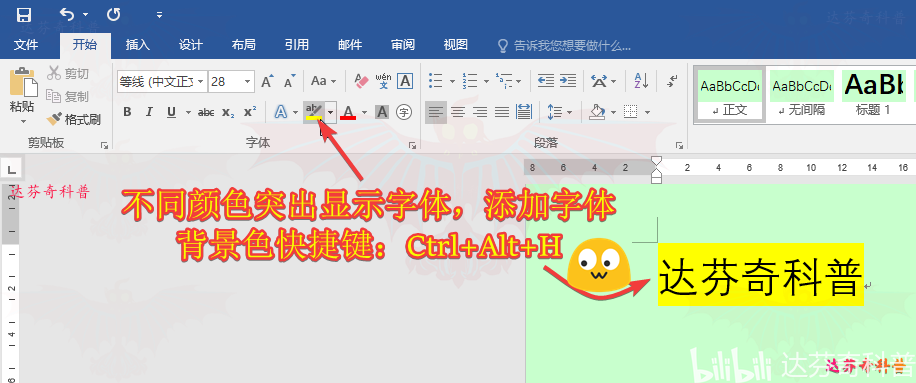Viewport: 916px width, 383px height.
Task: Open the font name 等线 dropdown
Action: tap(200, 82)
